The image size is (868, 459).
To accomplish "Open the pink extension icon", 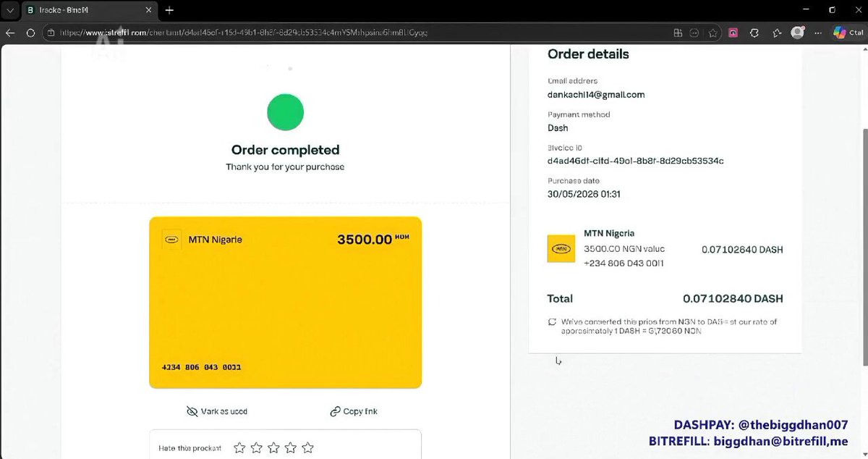I will (x=733, y=33).
